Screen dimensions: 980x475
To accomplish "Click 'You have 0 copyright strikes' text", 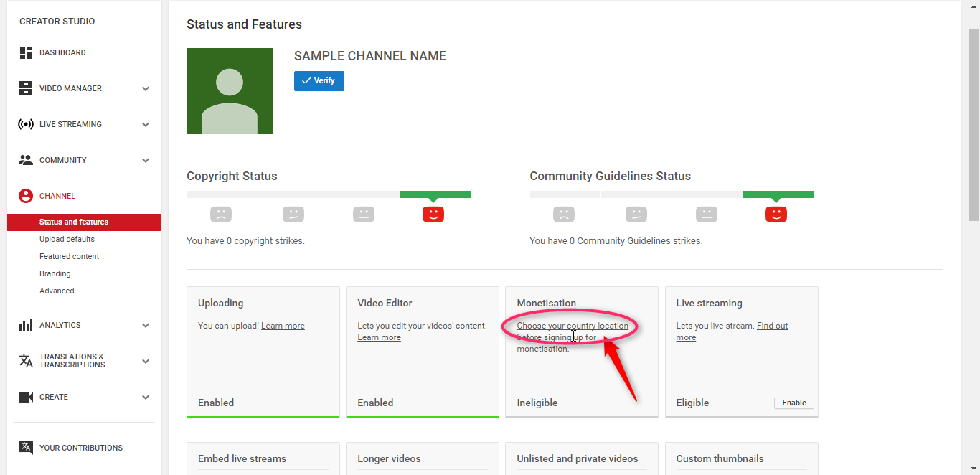I will click(245, 241).
